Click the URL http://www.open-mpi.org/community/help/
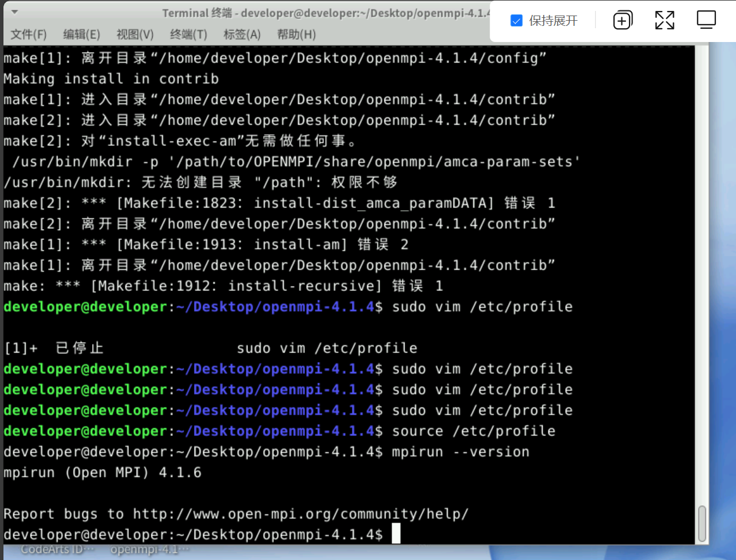 tap(301, 514)
